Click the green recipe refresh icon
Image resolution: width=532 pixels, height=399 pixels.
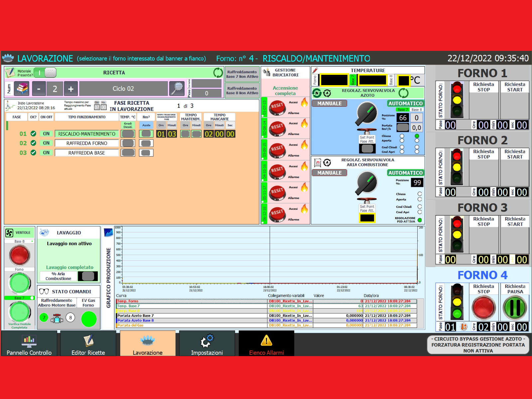click(218, 72)
